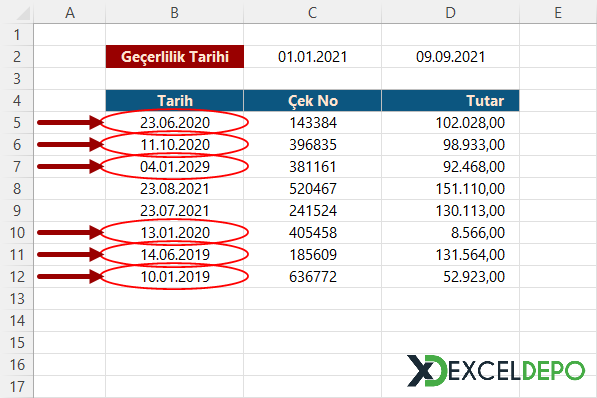Screen dimensions: 597x398
Task: Select column B header
Action: [175, 13]
